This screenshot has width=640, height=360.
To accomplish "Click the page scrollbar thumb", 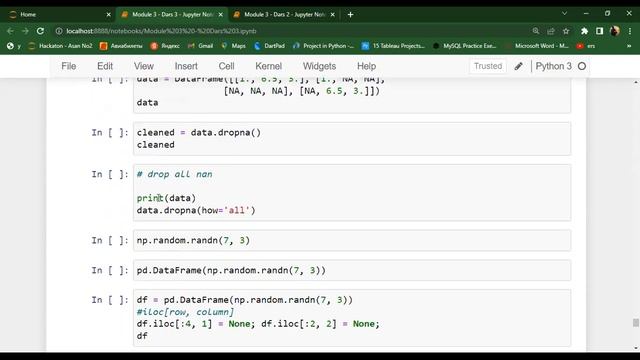I will point(636,322).
